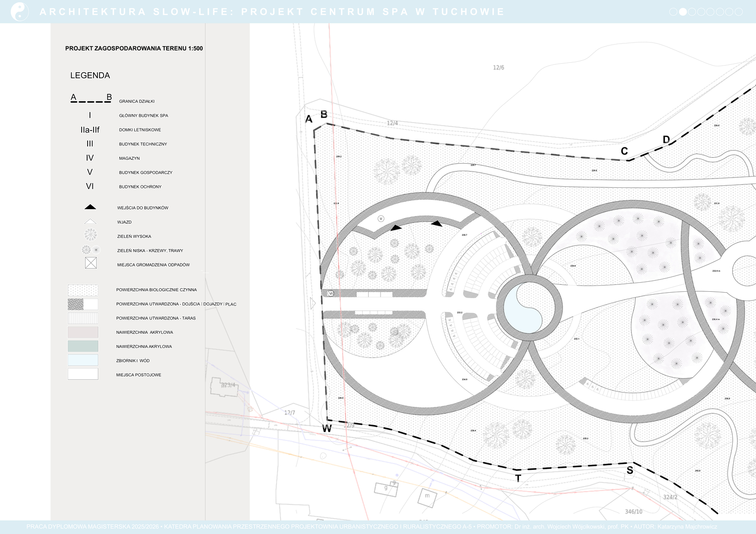Viewport: 756px width, 534px height.
Task: Click the black building entrance triangle legend icon
Action: coord(90,207)
